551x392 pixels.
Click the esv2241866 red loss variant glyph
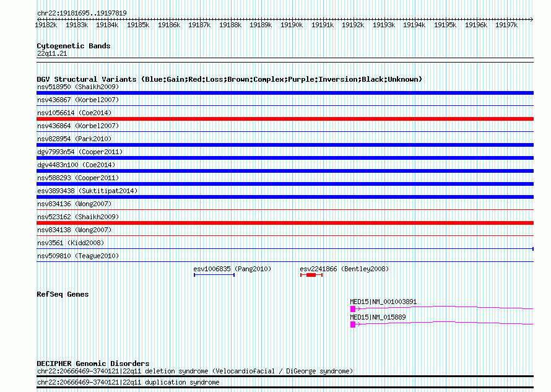point(311,275)
